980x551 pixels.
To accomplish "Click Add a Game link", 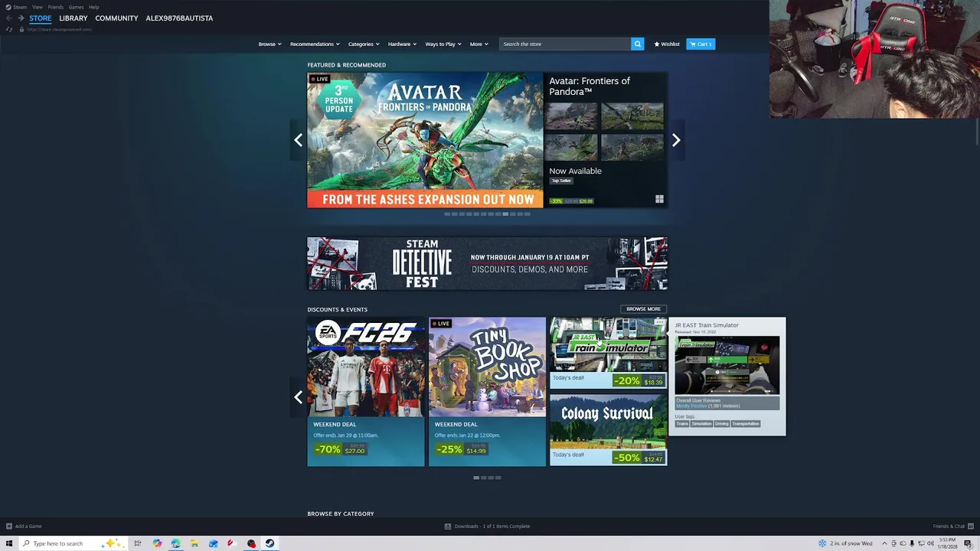I will 28,526.
